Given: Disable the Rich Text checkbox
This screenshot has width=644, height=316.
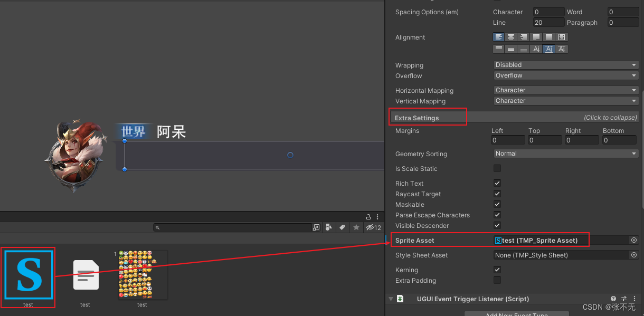Looking at the screenshot, I should (497, 183).
